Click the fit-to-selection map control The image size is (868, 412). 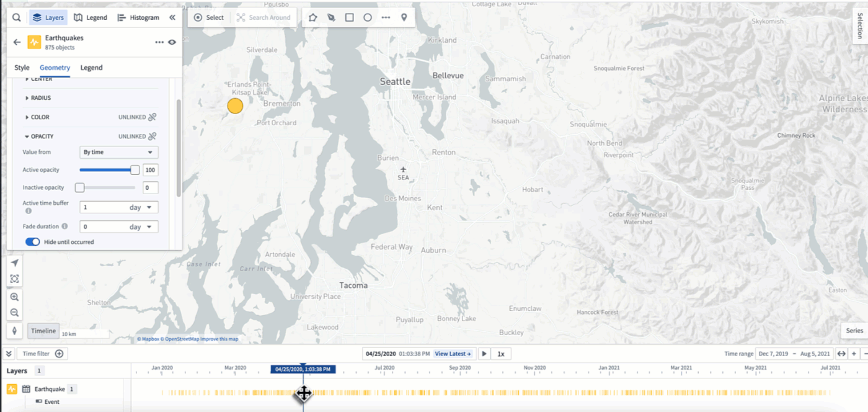click(x=14, y=279)
